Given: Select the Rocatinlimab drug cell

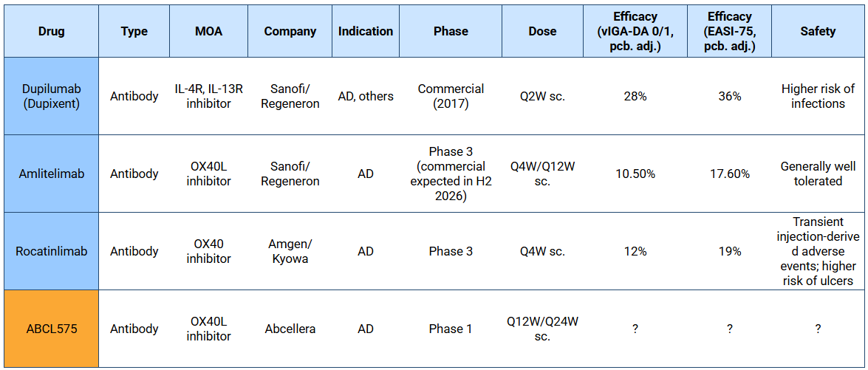Looking at the screenshot, I should [x=51, y=251].
